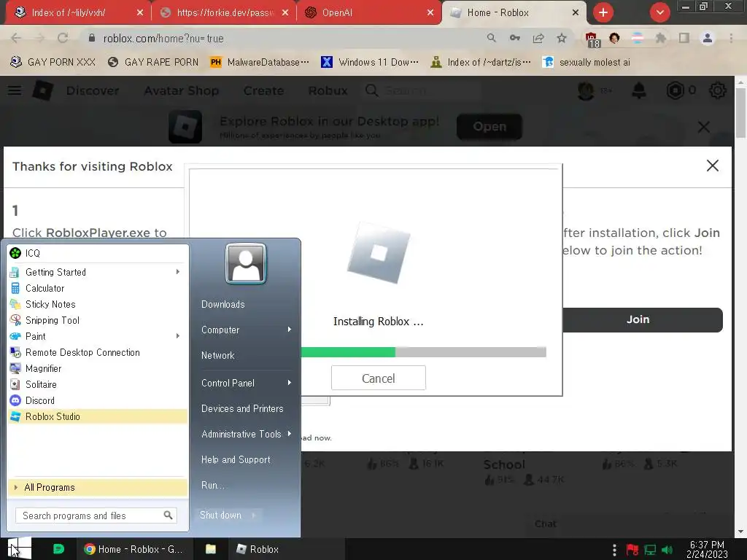Expand the Administrative Tools submenu arrow
Image resolution: width=747 pixels, height=560 pixels.
[x=289, y=434]
